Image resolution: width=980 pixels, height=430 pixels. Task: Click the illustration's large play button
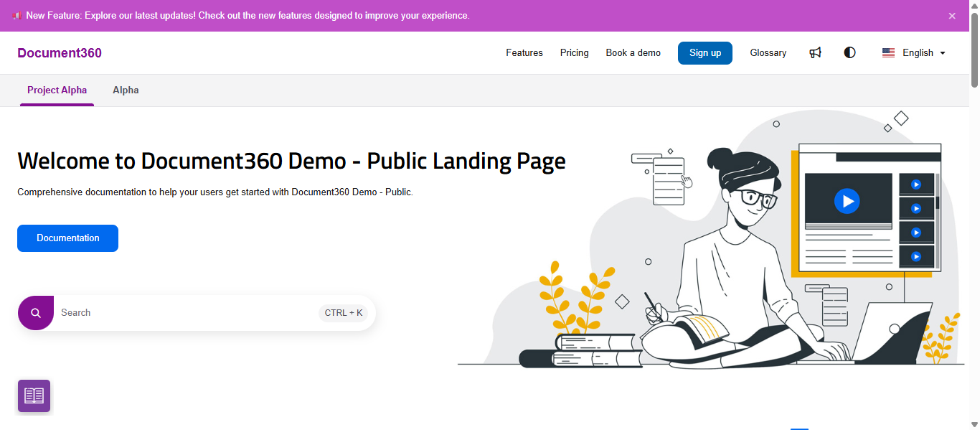pos(847,201)
